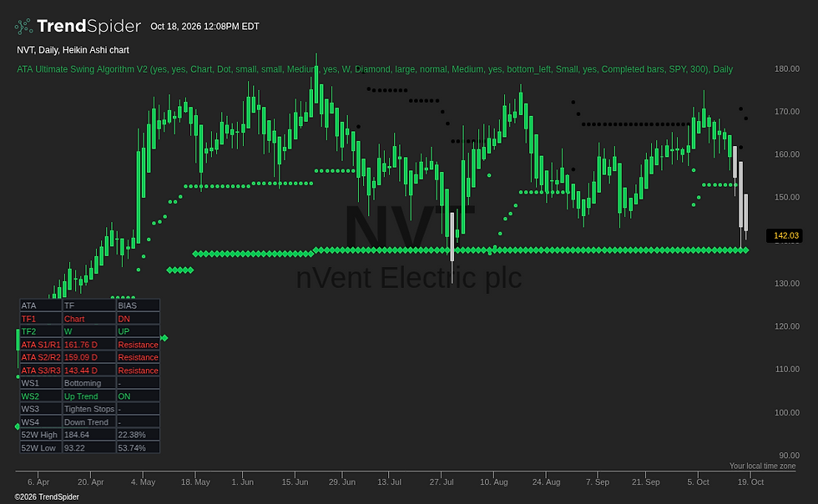
Task: Click the 22.38% cell in 52W High row
Action: 138,435
